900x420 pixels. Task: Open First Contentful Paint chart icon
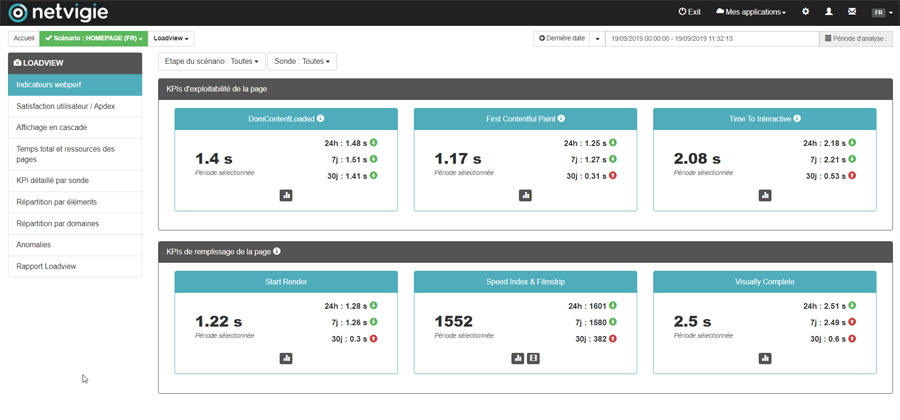[x=525, y=196]
